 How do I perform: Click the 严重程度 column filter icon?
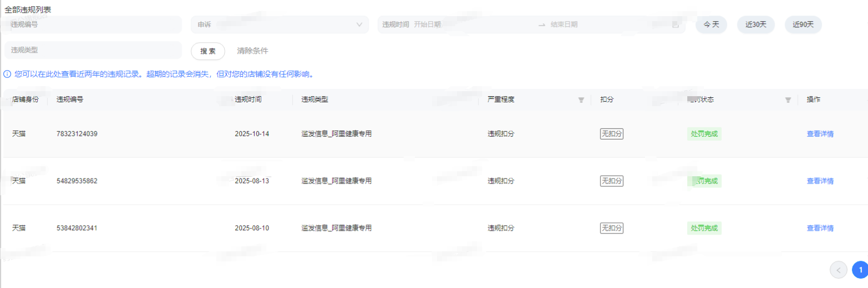coord(581,100)
